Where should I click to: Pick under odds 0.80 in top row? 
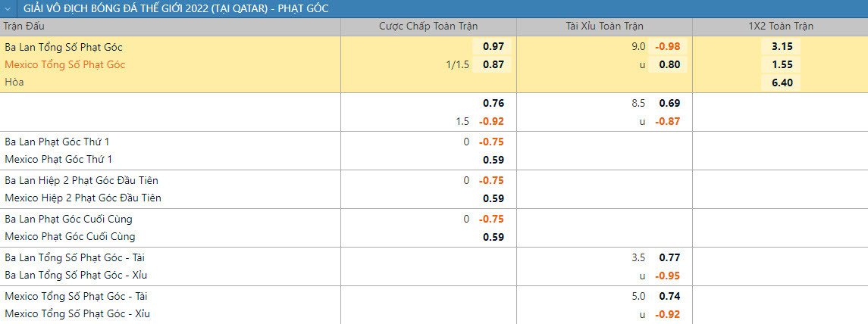click(669, 64)
